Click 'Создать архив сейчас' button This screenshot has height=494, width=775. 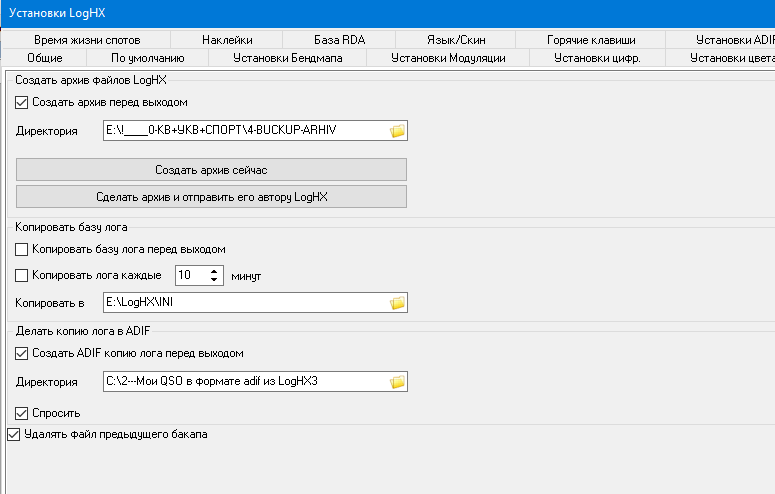212,170
